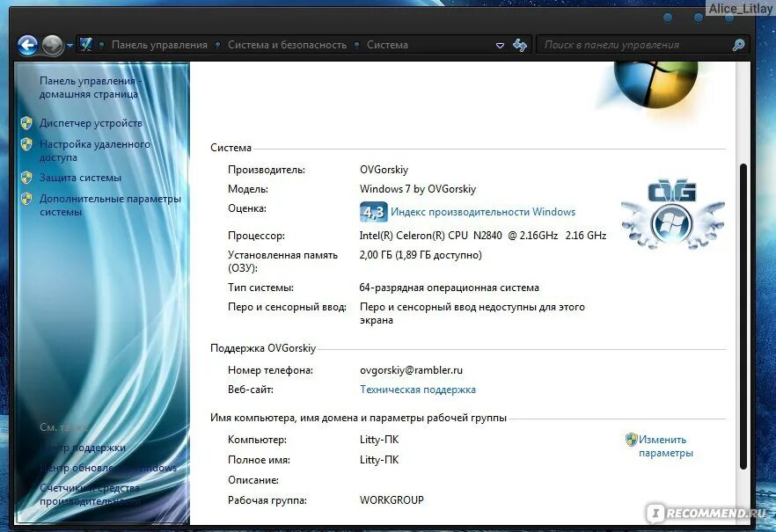Screen dimensions: 776x532
Task: Open Диспетчер устройств link
Action: pos(91,123)
